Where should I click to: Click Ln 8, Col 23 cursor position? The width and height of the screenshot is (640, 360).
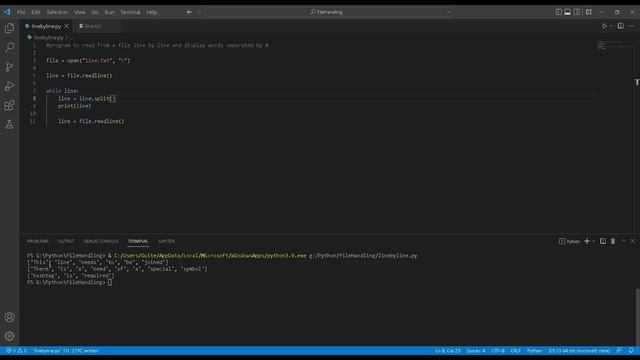coord(447,351)
